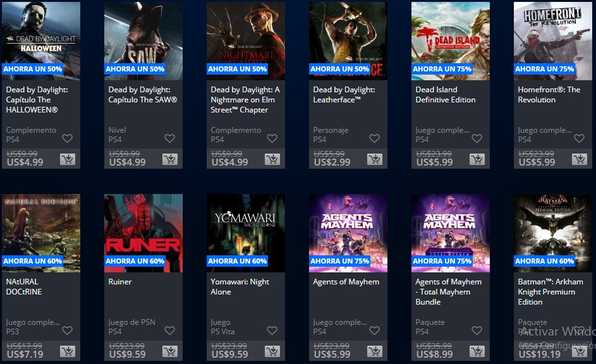Add Dead by Daylight Halloween chapter to cart

[x=68, y=159]
